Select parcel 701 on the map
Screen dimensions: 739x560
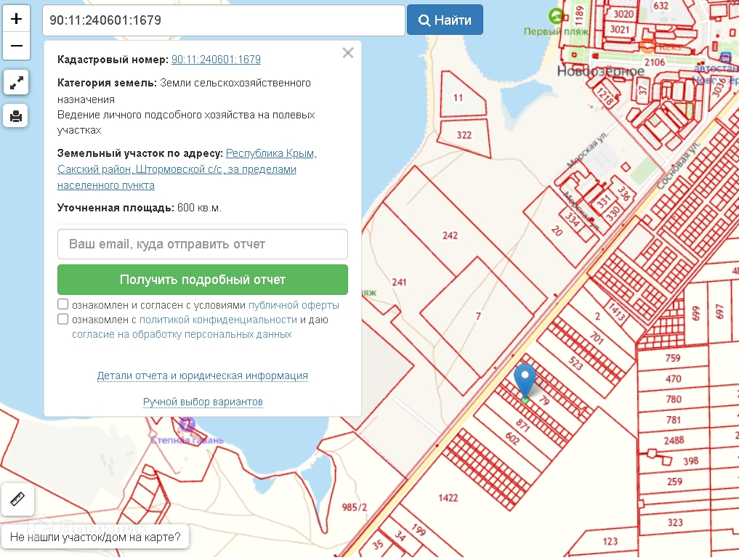click(x=596, y=338)
